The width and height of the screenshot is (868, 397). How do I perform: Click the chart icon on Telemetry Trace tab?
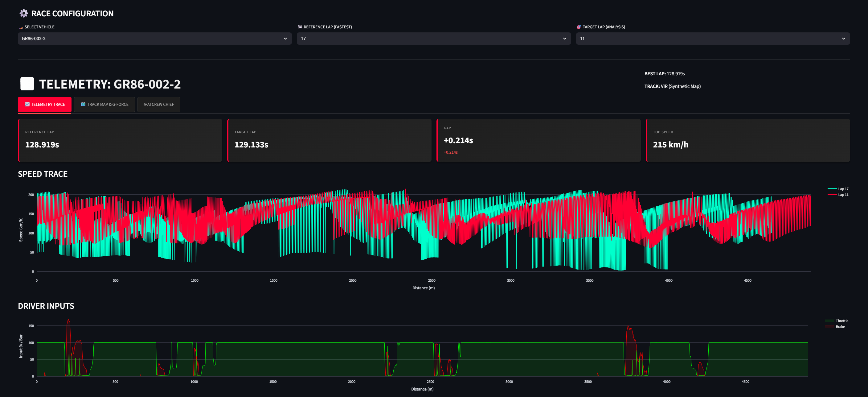click(27, 105)
